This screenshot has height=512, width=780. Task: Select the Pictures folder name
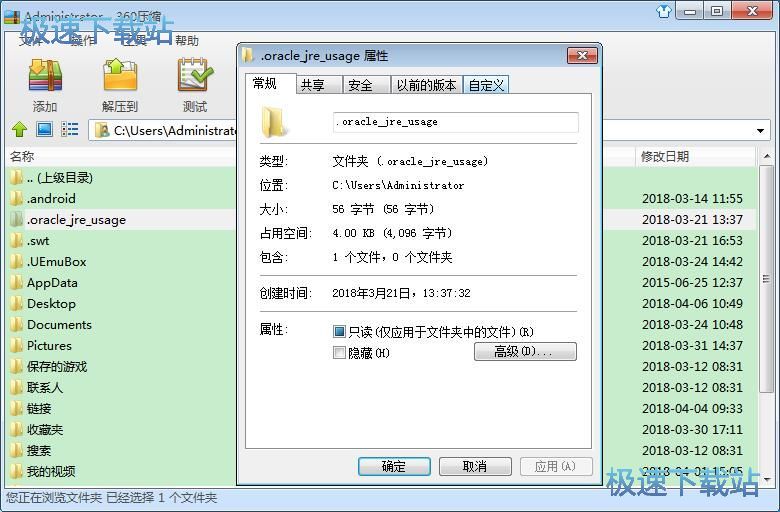tap(49, 345)
